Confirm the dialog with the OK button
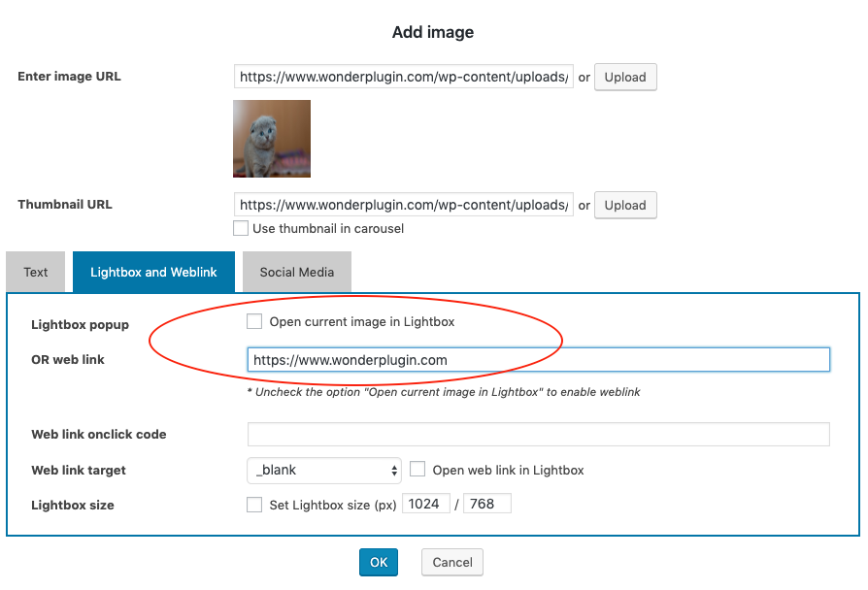The width and height of the screenshot is (868, 590). 378,563
